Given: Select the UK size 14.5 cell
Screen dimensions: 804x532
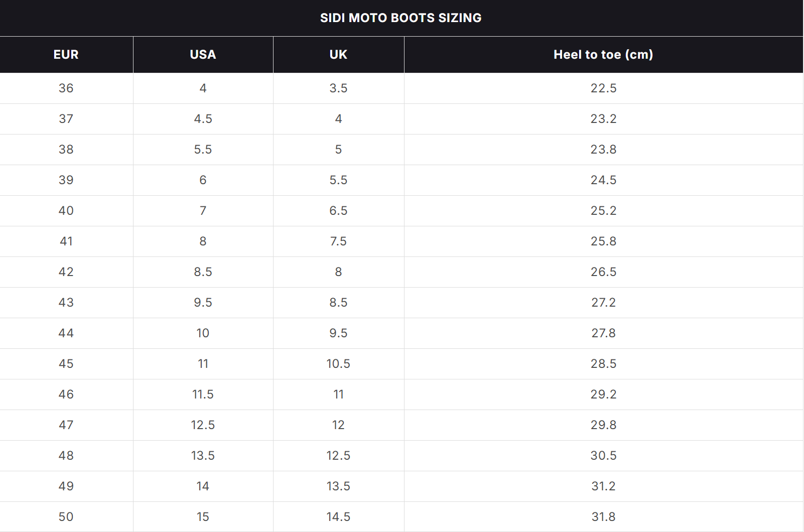Looking at the screenshot, I should pos(338,517).
